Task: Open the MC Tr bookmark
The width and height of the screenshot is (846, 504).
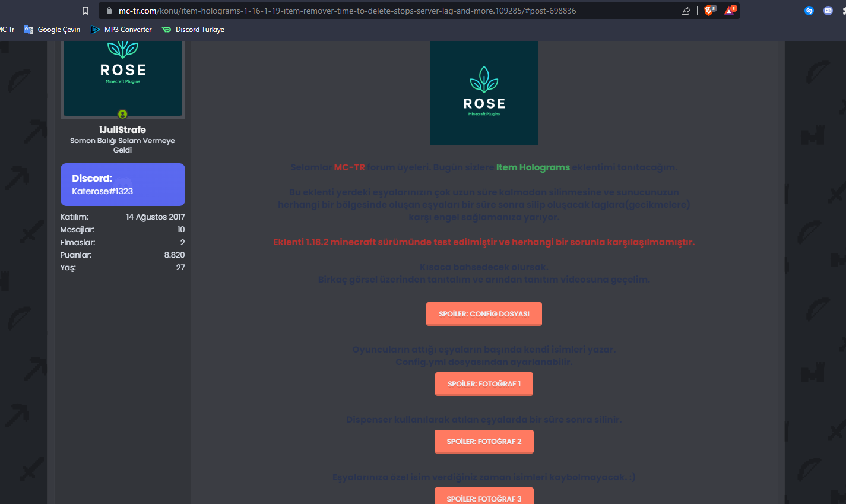Action: click(x=7, y=30)
